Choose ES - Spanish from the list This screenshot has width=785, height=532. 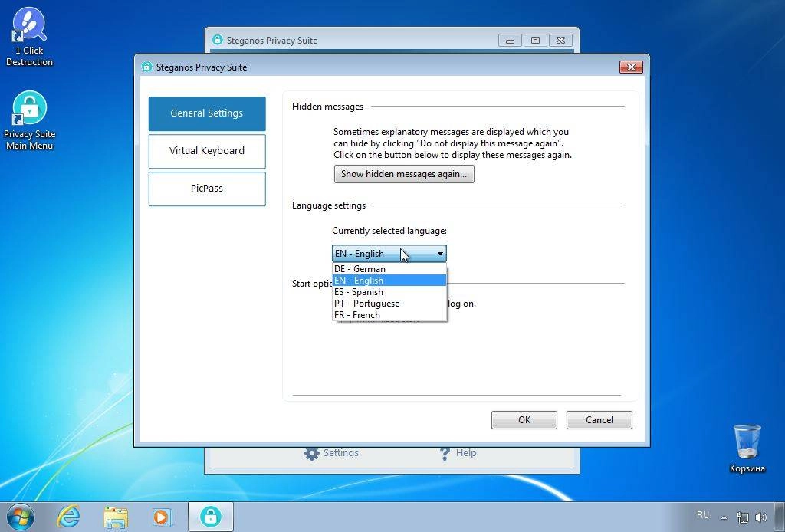(389, 292)
